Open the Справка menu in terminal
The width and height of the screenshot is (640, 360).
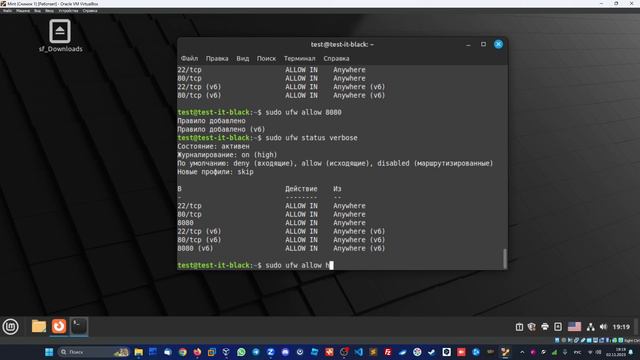[336, 58]
